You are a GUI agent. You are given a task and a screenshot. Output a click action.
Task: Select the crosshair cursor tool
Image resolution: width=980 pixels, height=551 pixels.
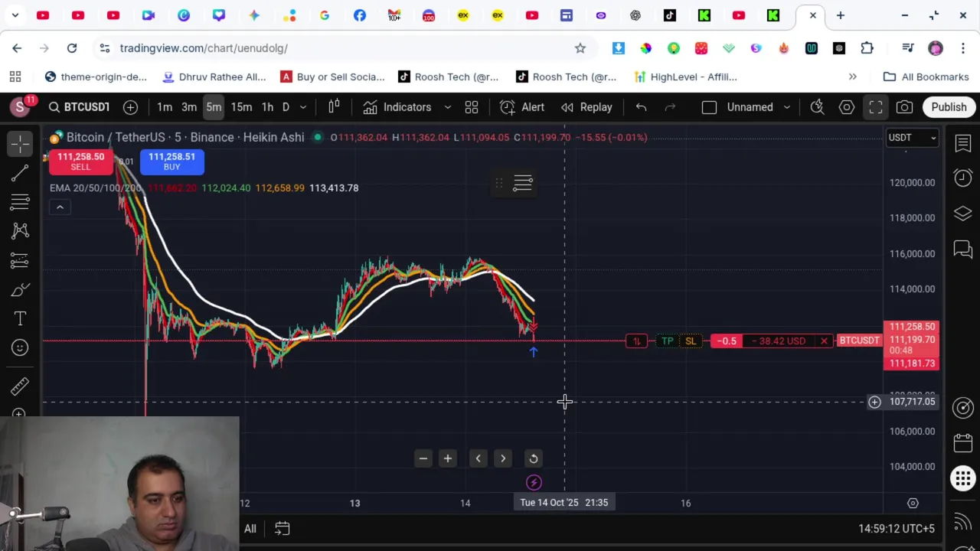[x=21, y=144]
